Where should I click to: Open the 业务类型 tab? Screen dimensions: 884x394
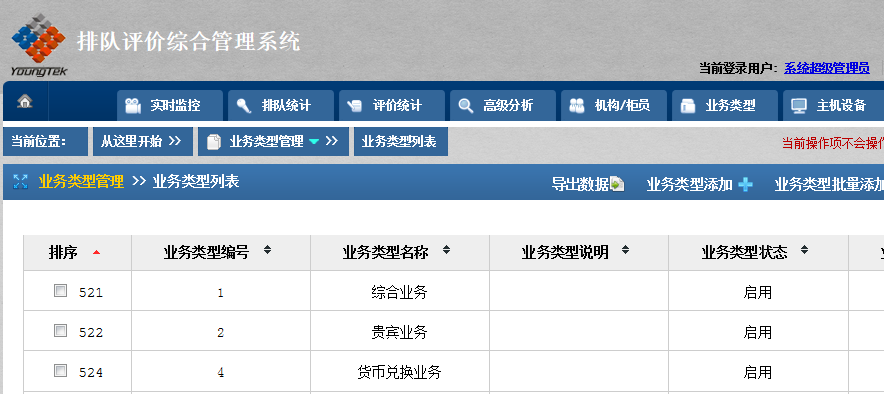[x=725, y=105]
